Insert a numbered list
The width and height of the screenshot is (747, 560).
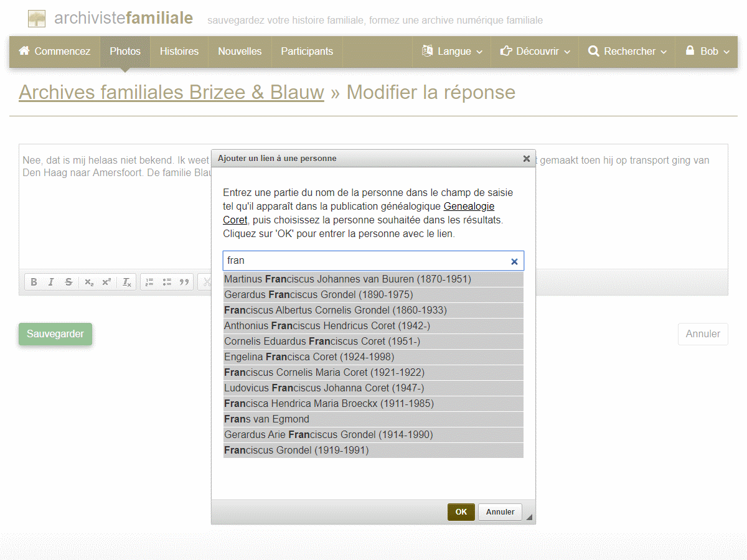pos(149,282)
